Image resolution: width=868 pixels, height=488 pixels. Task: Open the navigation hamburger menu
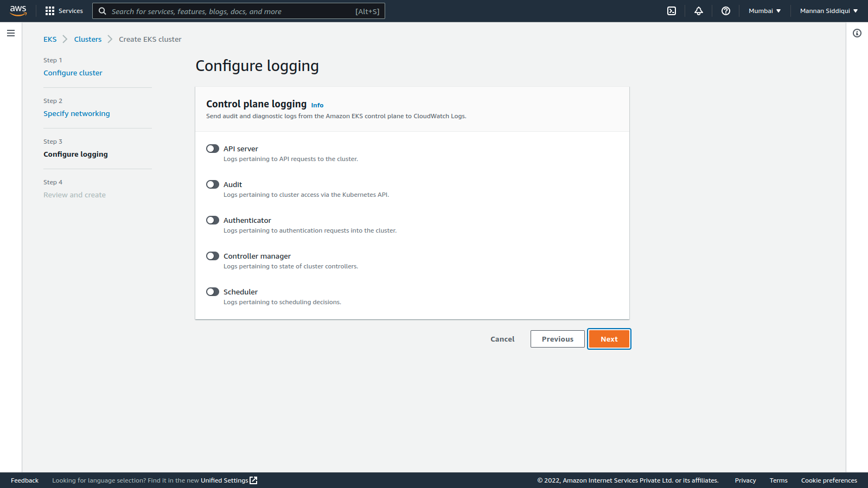[x=11, y=33]
